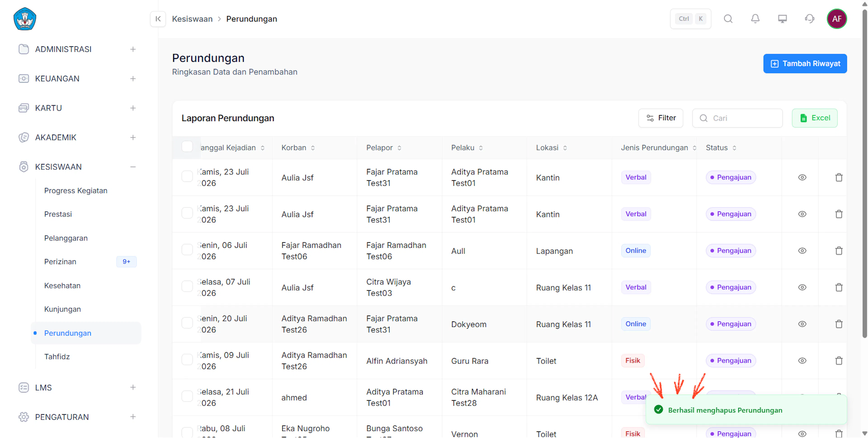Expand the KEUANGAN menu

[133, 79]
